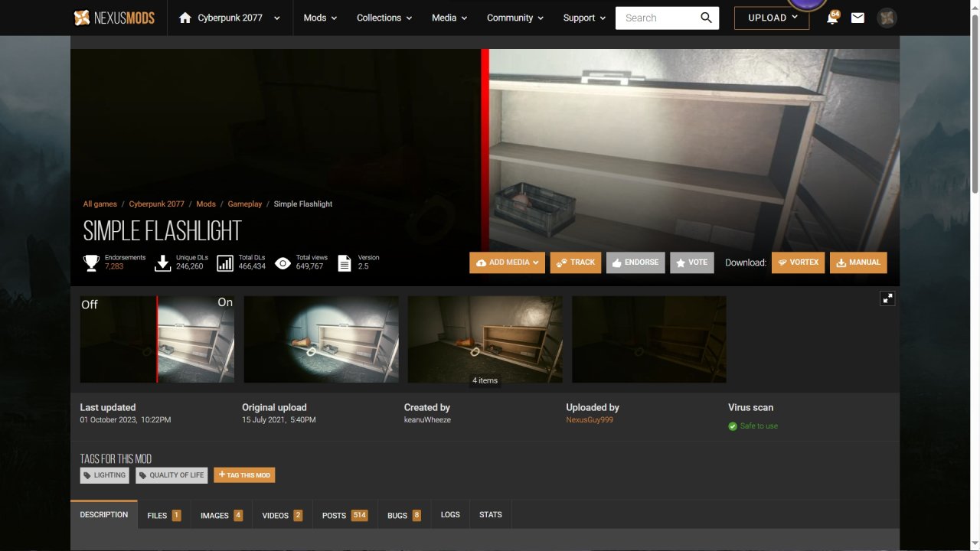980x551 pixels.
Task: Open the STATS tab
Action: pyautogui.click(x=491, y=515)
